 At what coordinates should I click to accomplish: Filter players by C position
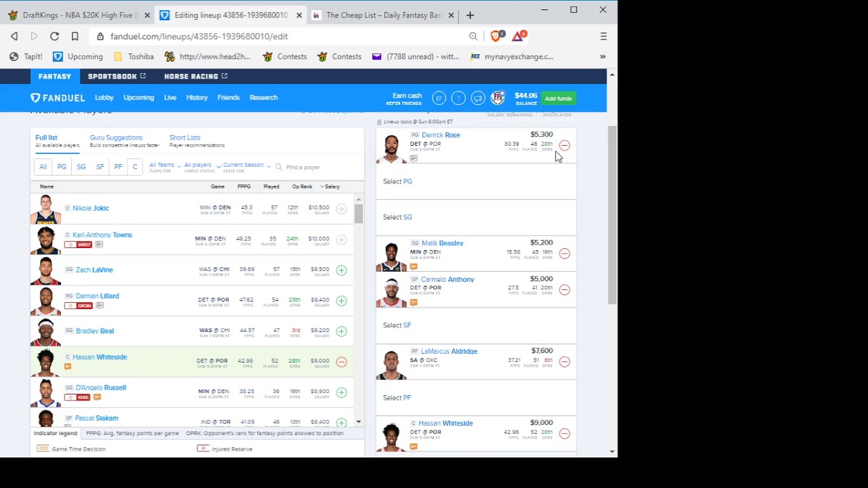(135, 167)
